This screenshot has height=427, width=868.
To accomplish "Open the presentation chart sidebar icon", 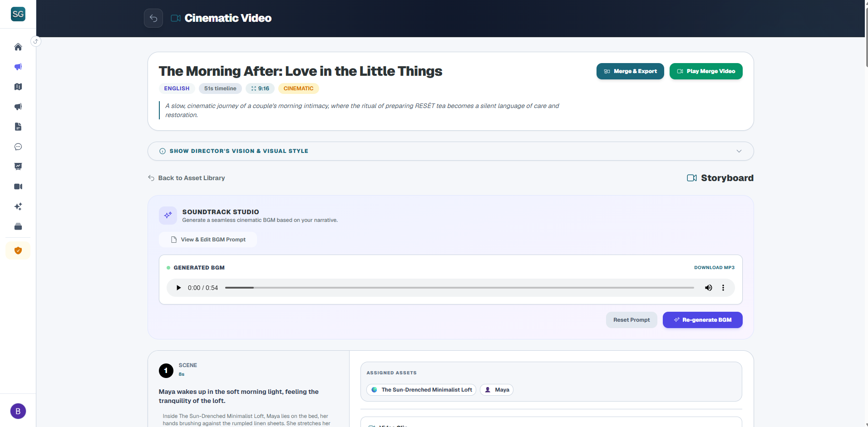I will point(18,167).
